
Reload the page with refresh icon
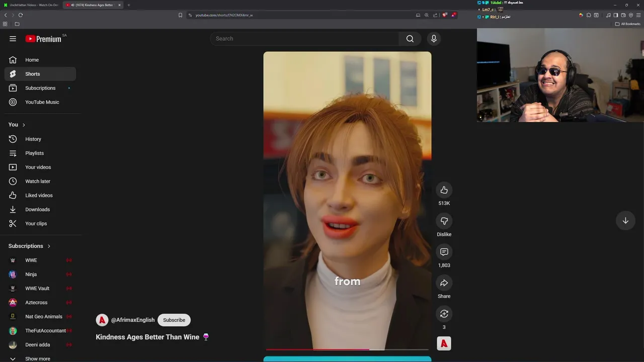(x=21, y=15)
